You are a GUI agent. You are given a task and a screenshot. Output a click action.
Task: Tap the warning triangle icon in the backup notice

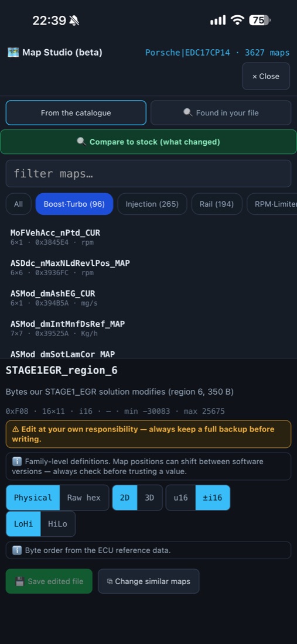coord(16,429)
